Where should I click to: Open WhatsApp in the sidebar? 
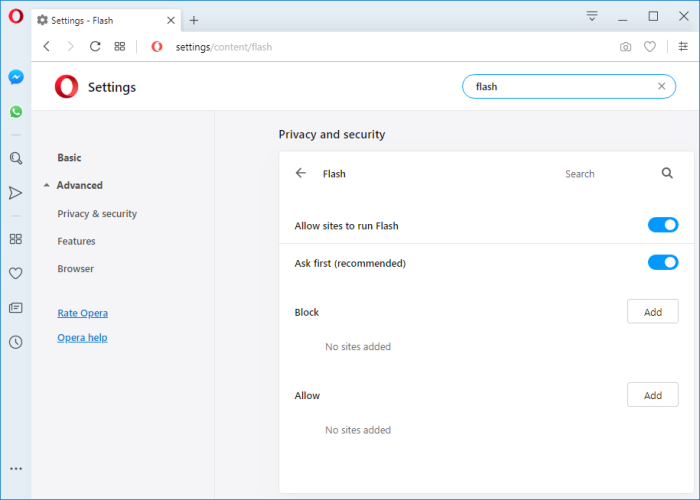pyautogui.click(x=16, y=112)
